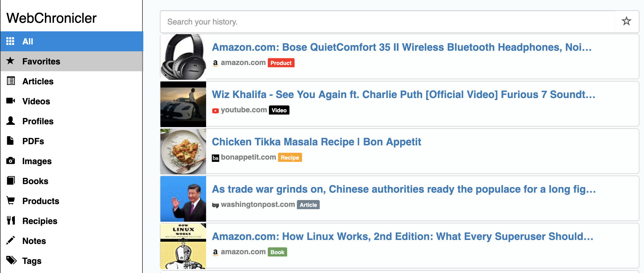Open Wiz Khalifa See You Again link
The height and width of the screenshot is (273, 644).
[403, 95]
